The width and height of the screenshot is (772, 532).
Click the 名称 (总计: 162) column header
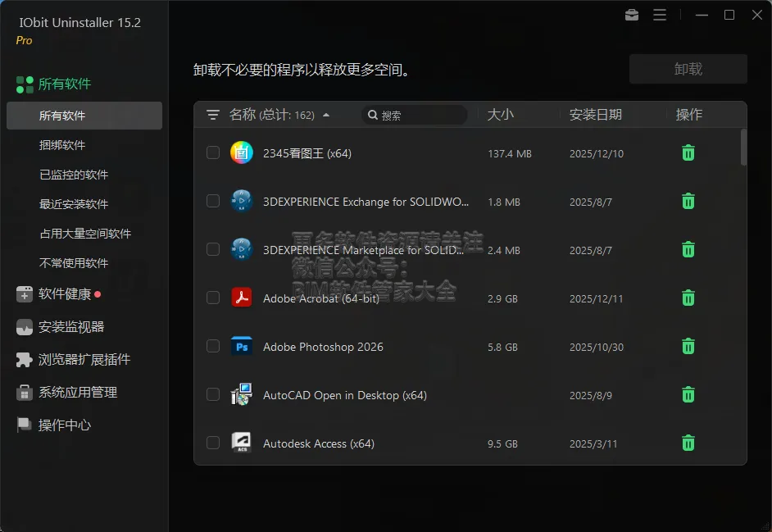(x=272, y=115)
